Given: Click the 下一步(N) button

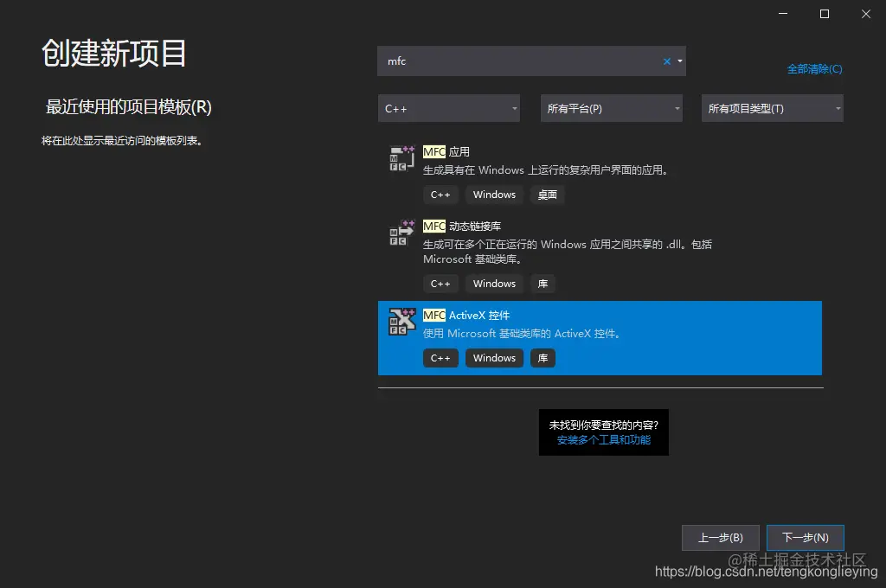Looking at the screenshot, I should click(806, 538).
